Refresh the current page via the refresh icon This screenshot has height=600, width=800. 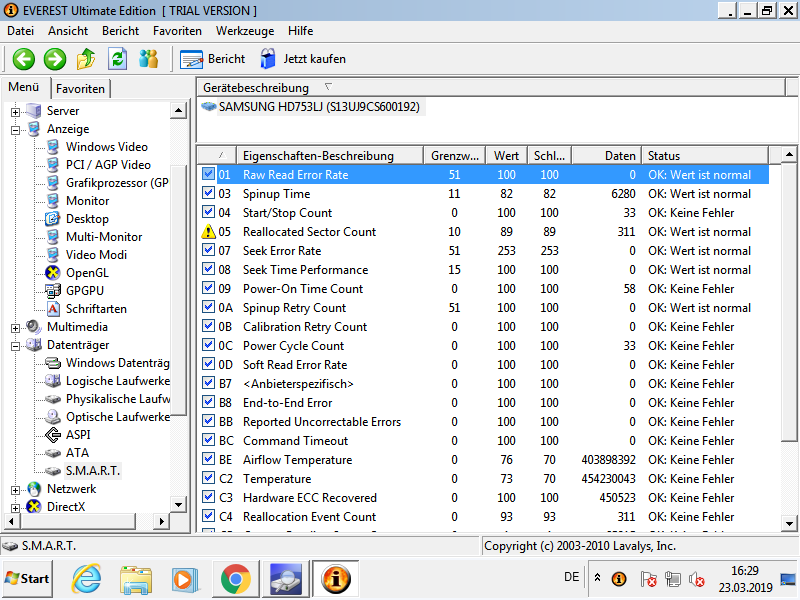pos(117,59)
